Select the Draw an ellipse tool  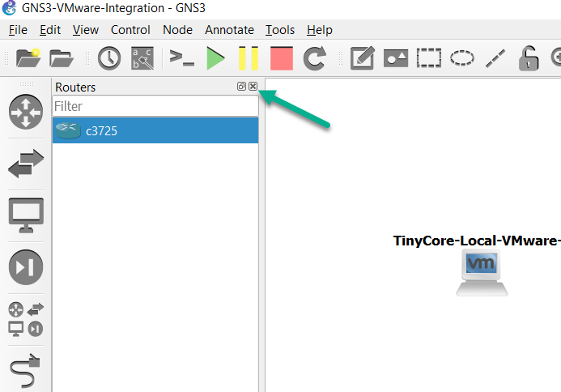[x=462, y=58]
